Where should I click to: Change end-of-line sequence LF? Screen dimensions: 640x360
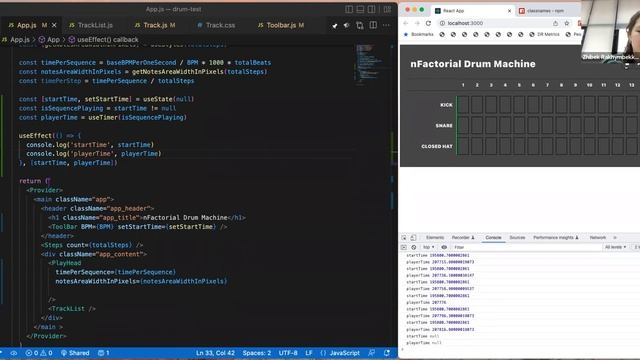click(x=309, y=353)
